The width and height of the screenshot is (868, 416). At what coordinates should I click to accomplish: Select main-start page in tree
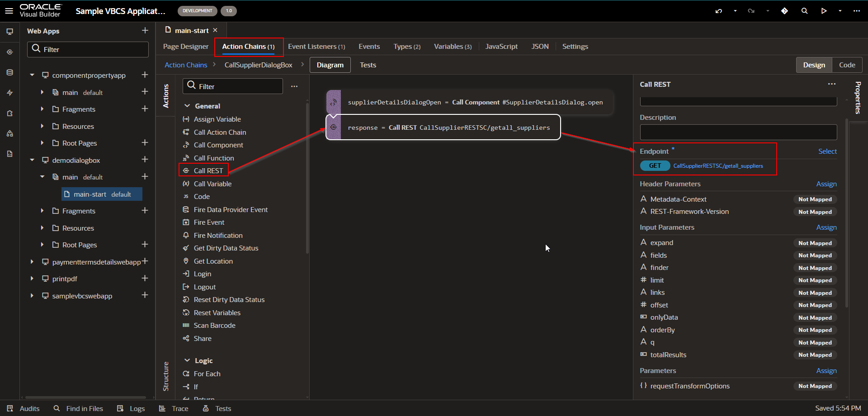pyautogui.click(x=102, y=194)
